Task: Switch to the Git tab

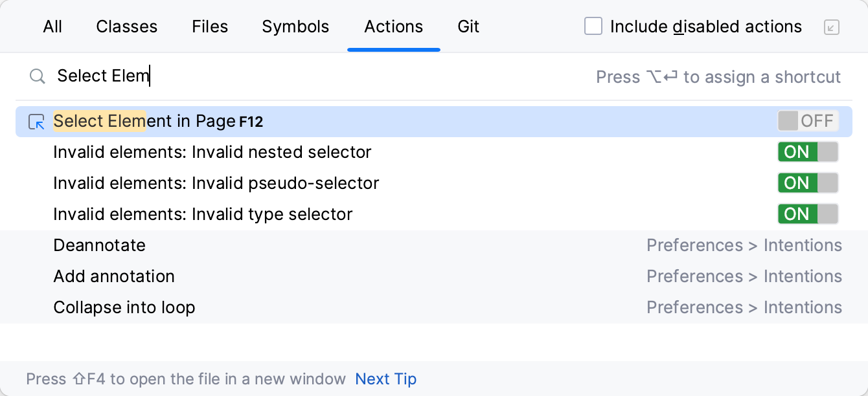Action: pyautogui.click(x=468, y=27)
